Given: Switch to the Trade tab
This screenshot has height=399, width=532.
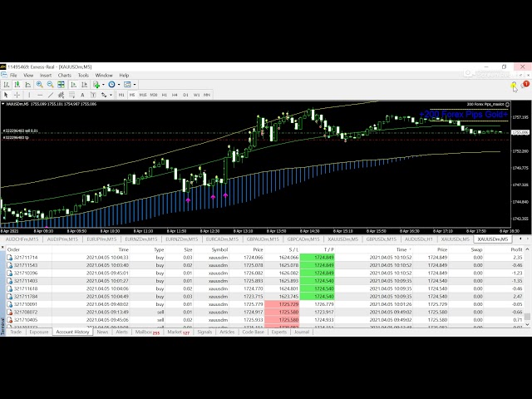Looking at the screenshot, I should 16,332.
